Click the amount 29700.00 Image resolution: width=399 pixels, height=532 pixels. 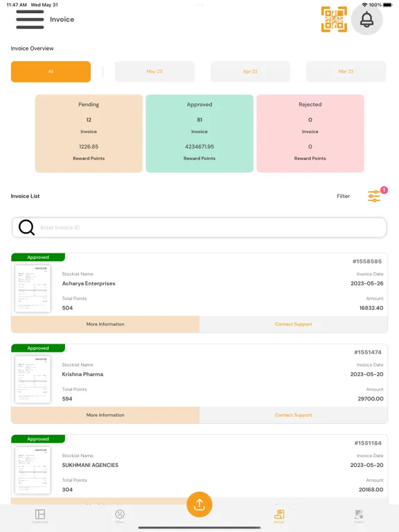(371, 399)
